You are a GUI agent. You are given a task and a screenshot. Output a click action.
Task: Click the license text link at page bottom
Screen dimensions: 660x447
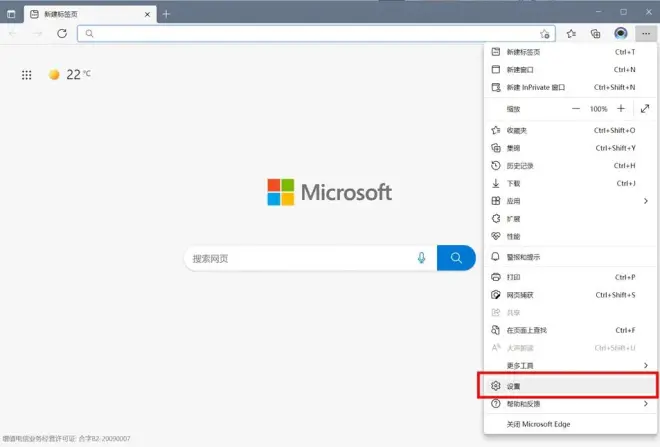pos(67,439)
